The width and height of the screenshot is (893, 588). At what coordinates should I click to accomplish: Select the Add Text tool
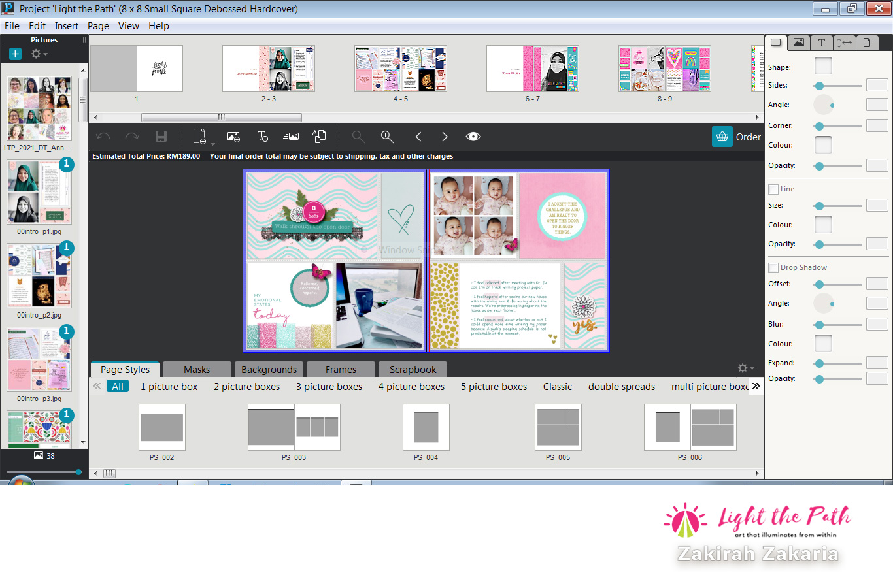tap(262, 136)
